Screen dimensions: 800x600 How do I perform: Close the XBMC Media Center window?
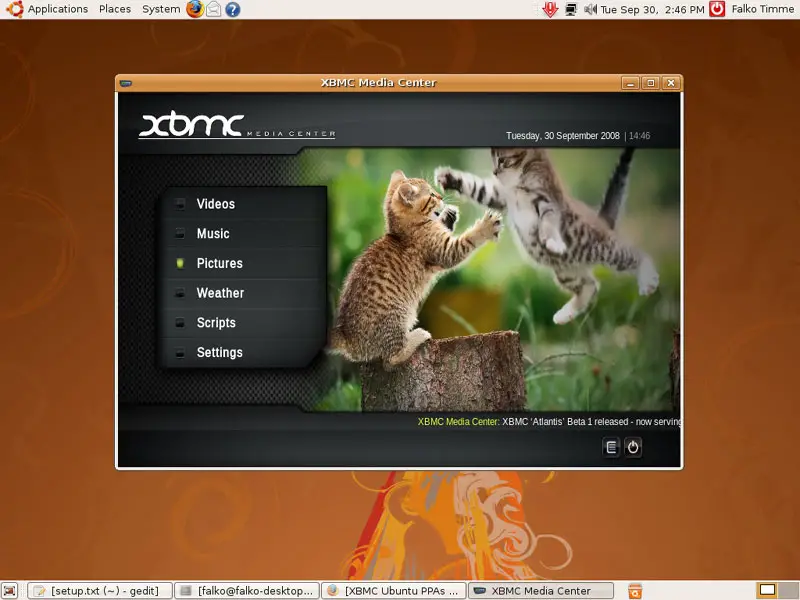[x=671, y=83]
